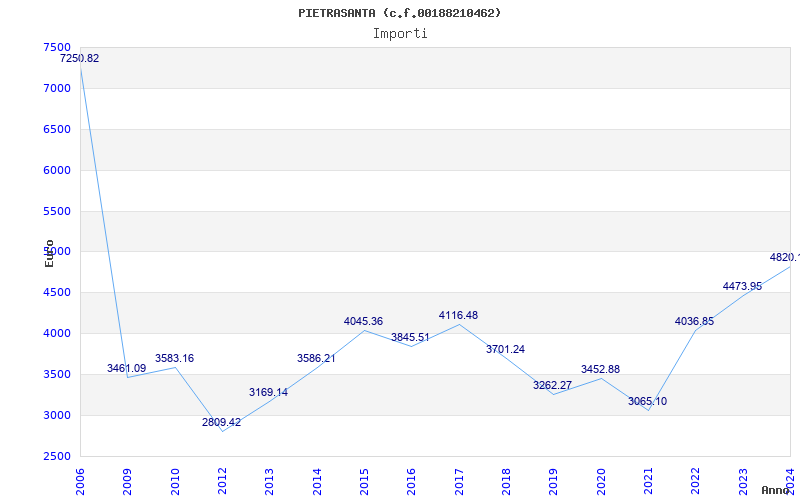Click the x-axis year 2017
This screenshot has width=800, height=500.
[x=459, y=482]
